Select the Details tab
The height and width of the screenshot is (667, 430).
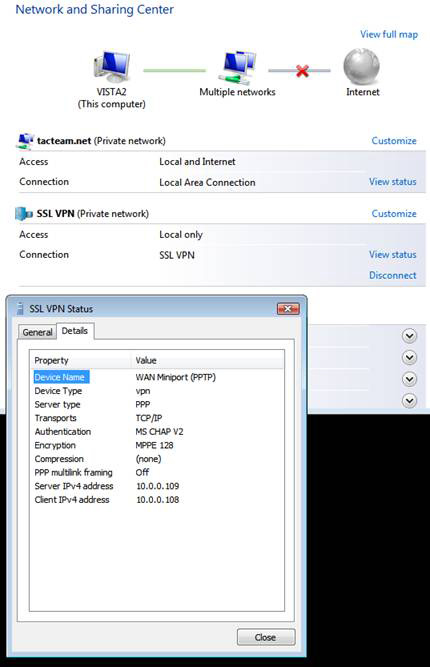[75, 331]
